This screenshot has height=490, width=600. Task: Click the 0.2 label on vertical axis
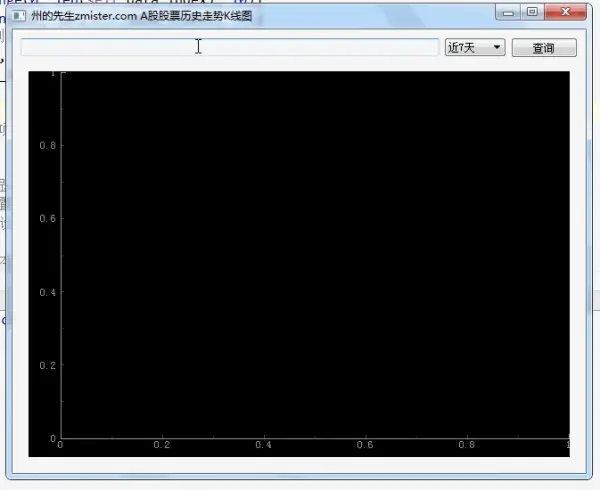(x=47, y=365)
